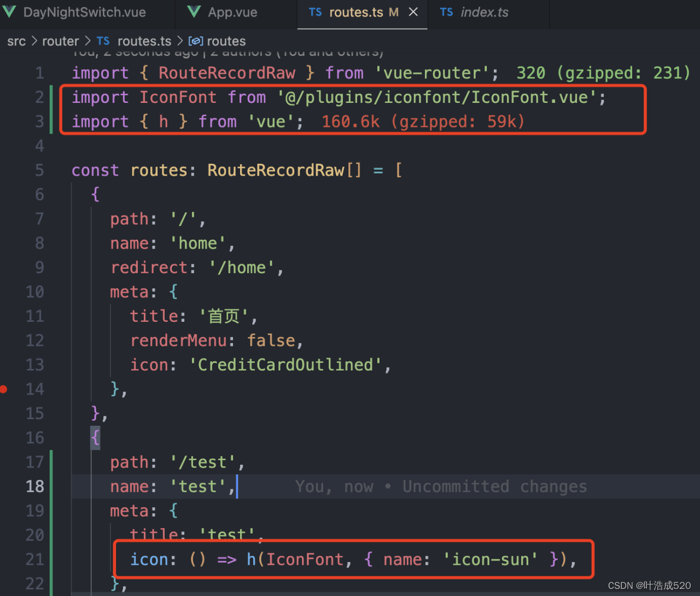Click the 'meta' key on line 19
Screen dimensions: 700x596
point(129,511)
